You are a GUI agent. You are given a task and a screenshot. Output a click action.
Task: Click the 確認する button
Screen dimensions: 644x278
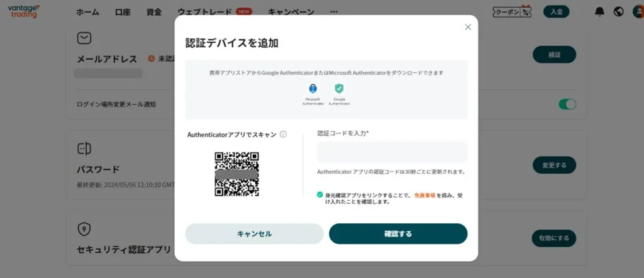coord(398,233)
